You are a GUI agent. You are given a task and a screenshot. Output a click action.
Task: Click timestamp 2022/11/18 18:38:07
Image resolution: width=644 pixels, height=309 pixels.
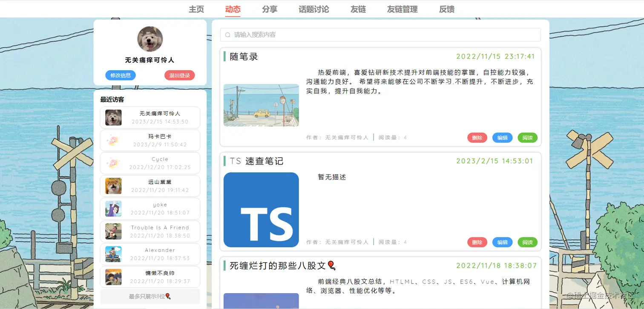click(496, 266)
